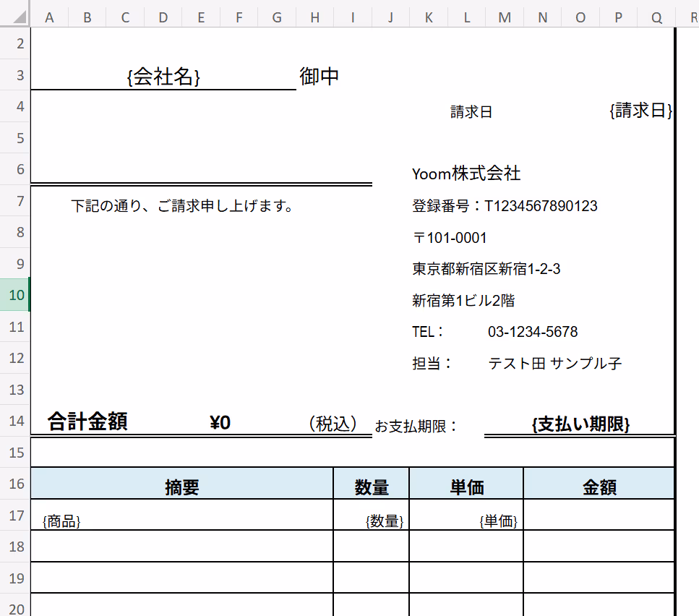This screenshot has height=616, width=699.
Task: Select column I header
Action: click(x=353, y=17)
